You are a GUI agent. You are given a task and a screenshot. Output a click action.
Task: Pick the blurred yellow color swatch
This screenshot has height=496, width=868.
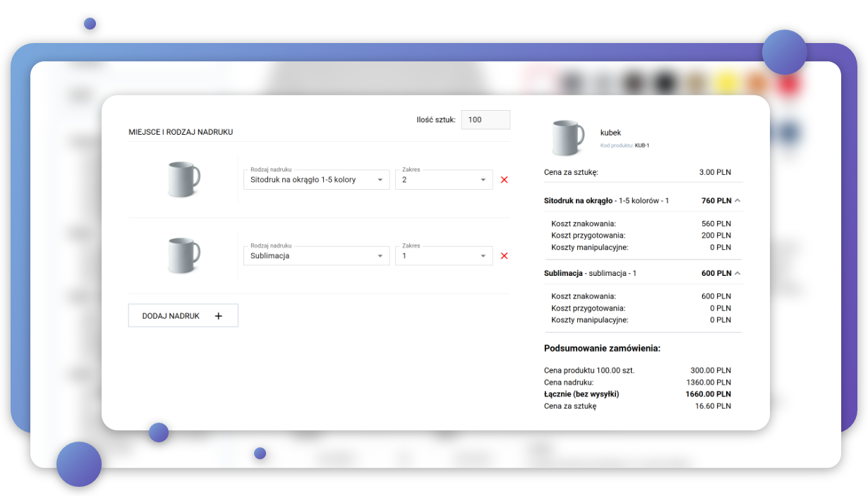tap(725, 83)
